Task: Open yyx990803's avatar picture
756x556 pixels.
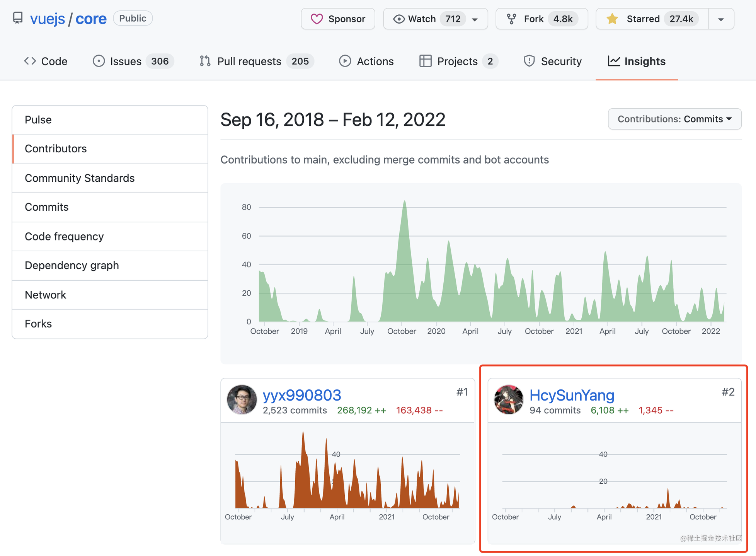Action: point(242,400)
